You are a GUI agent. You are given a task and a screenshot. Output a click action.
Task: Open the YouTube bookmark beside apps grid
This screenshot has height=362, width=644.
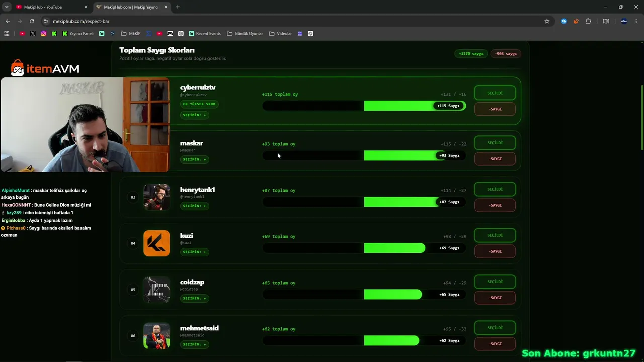click(x=22, y=34)
